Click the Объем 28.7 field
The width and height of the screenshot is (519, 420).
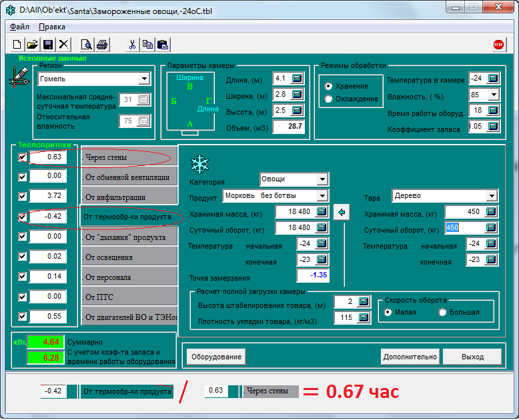tap(289, 126)
